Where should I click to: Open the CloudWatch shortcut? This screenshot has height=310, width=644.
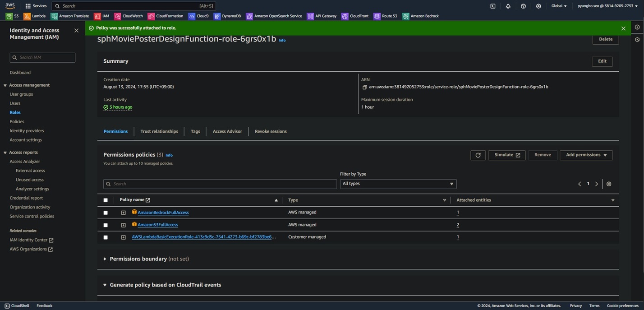[129, 16]
